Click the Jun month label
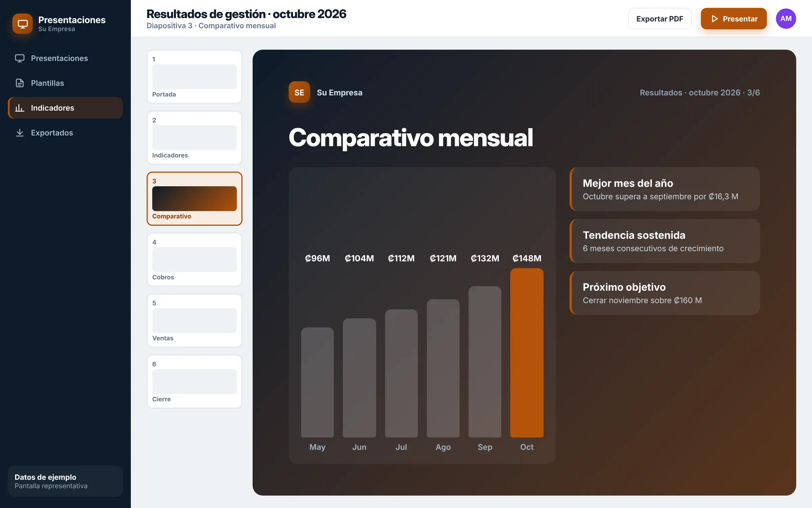Screen dimensions: 812x508 point(359,447)
